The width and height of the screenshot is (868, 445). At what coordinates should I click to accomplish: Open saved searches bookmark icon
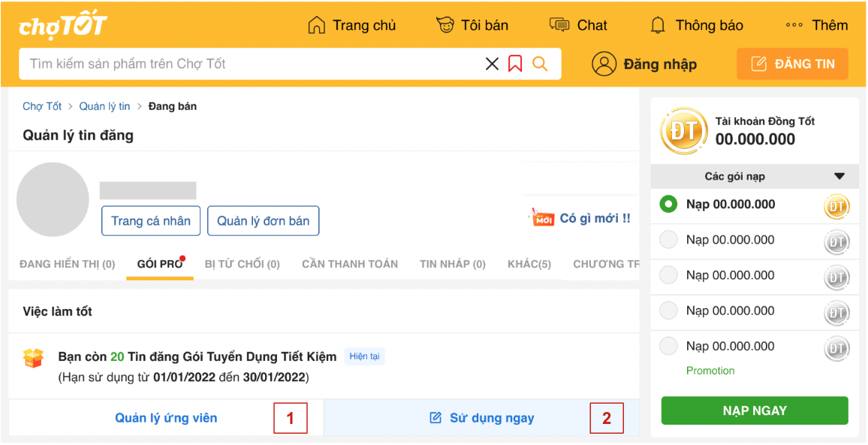tap(515, 64)
